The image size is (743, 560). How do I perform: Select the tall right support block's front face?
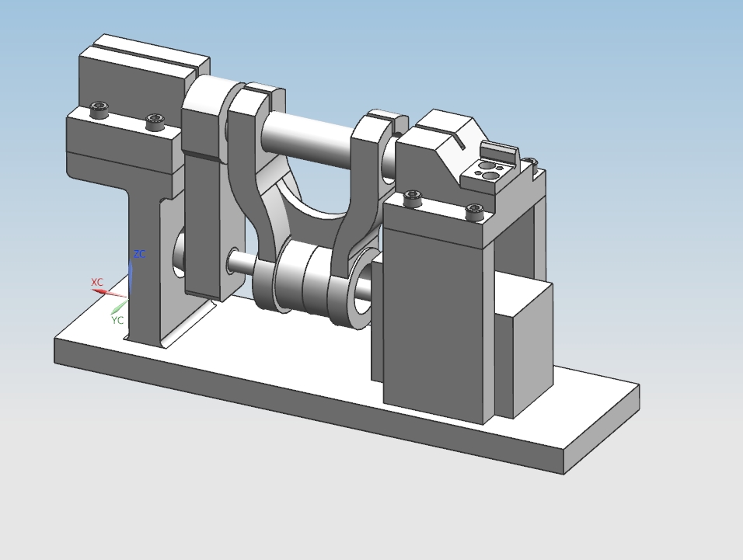click(434, 327)
